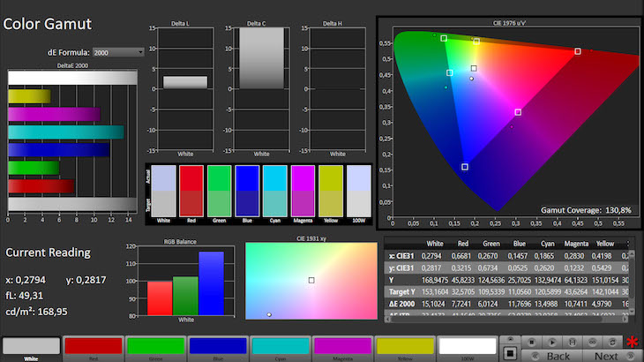Click the RGB Balance bar chart

click(x=185, y=283)
